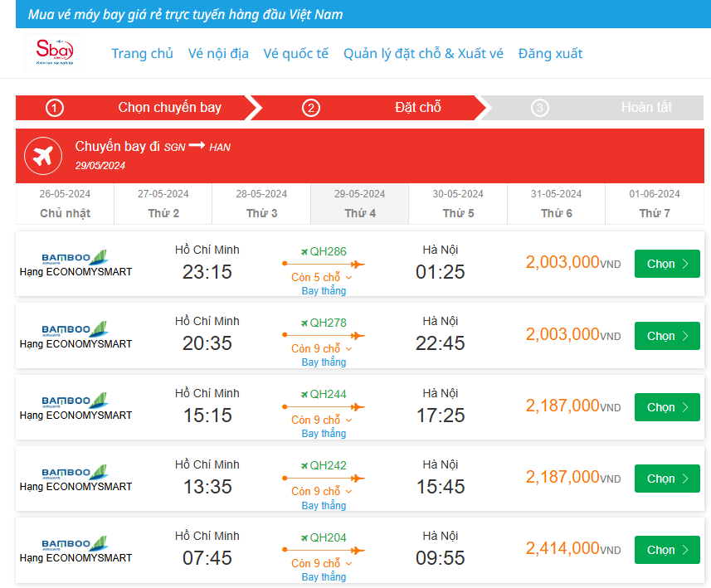This screenshot has width=711, height=588.
Task: Click the white airplane icon in red banner
Action: [x=43, y=155]
